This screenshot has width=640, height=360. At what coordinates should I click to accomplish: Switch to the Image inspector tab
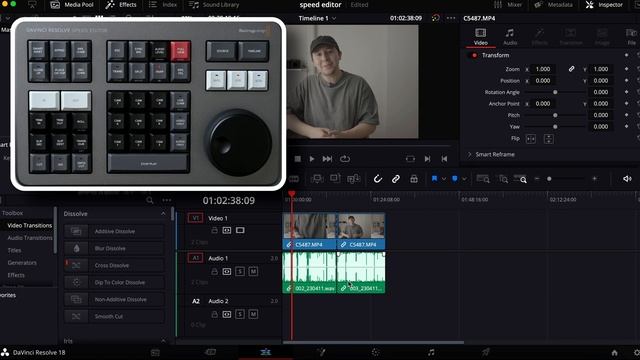(x=602, y=37)
